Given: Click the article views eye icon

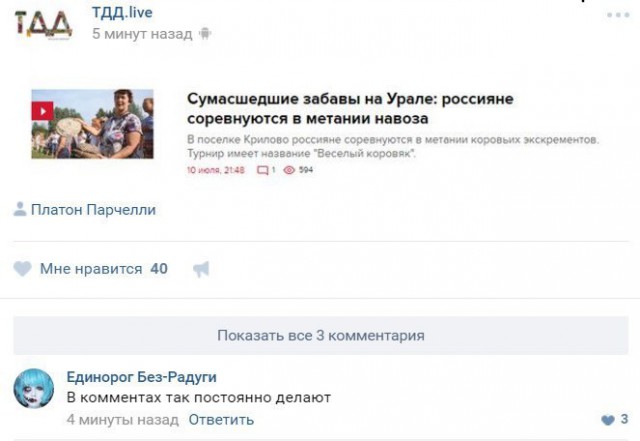Looking at the screenshot, I should pyautogui.click(x=289, y=170).
